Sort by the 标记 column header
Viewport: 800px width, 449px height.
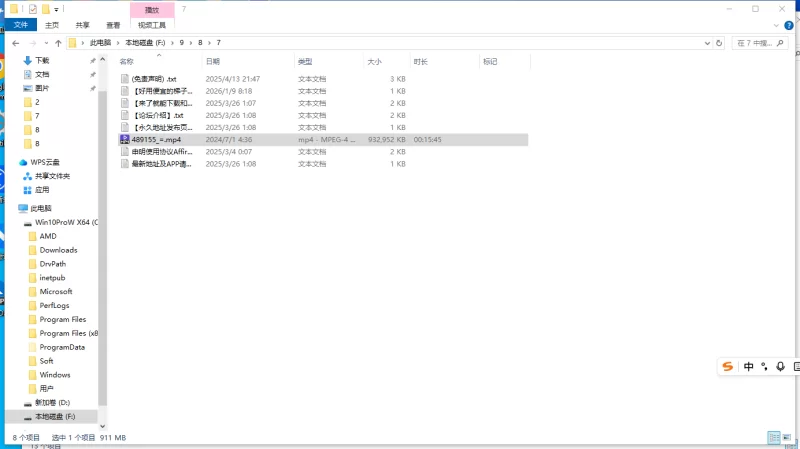(505, 62)
